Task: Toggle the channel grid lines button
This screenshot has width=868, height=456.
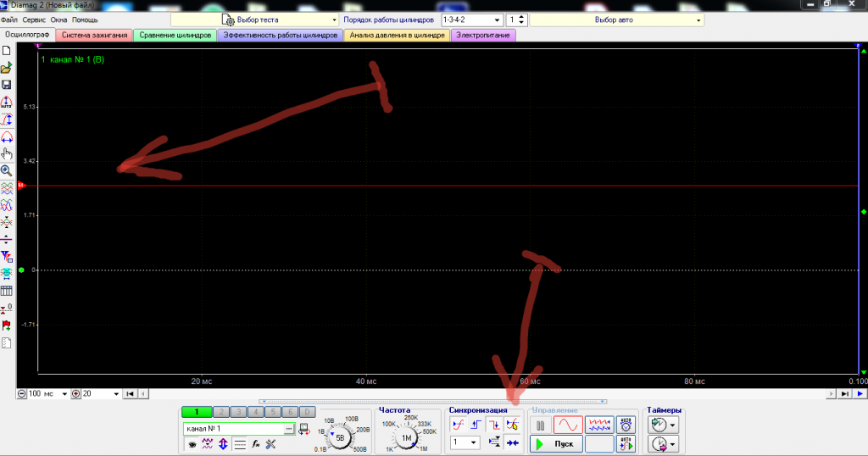Action: pos(240,444)
